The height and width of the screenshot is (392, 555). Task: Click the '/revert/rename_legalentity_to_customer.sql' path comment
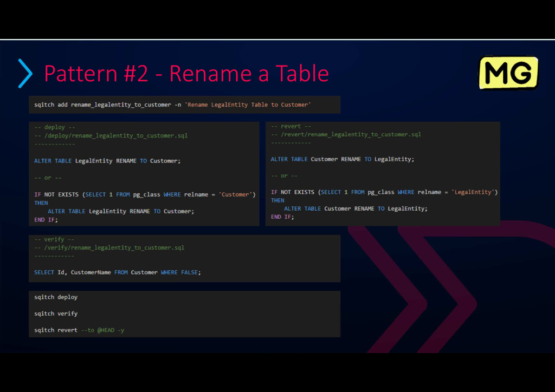click(346, 134)
